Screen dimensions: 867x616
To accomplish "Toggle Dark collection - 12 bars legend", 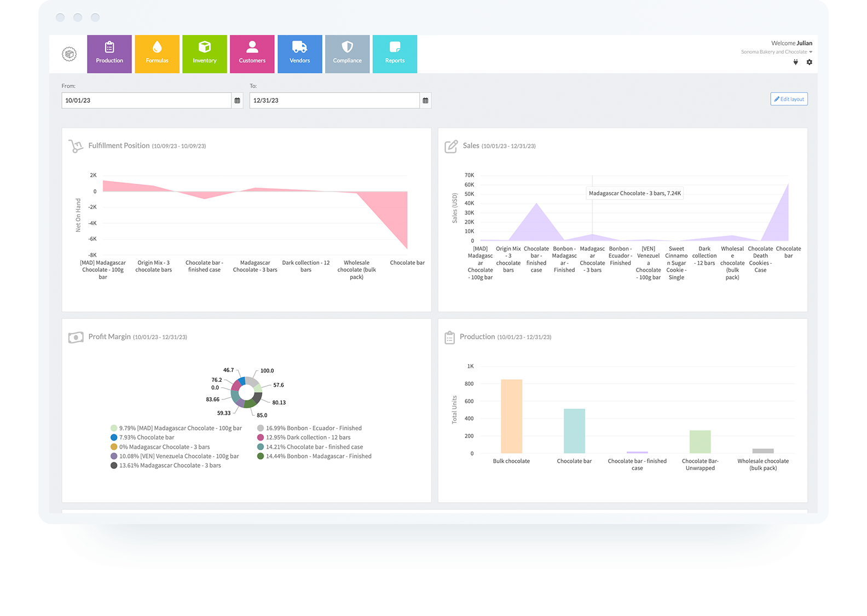I will click(x=304, y=438).
